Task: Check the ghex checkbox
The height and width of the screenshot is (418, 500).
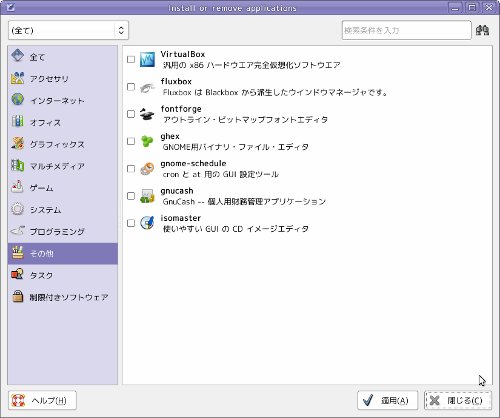Action: coord(131,141)
